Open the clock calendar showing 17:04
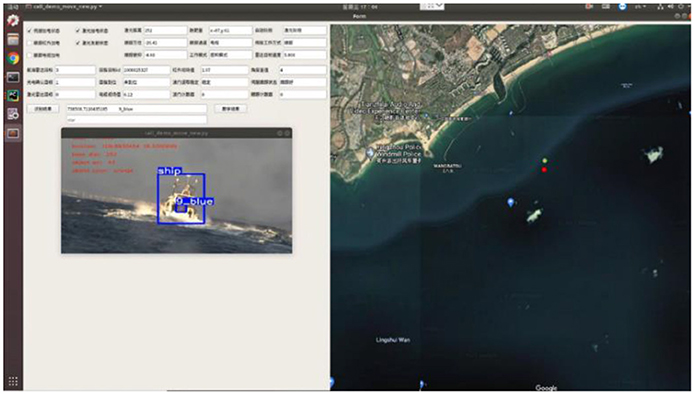The width and height of the screenshot is (694, 394). [x=360, y=7]
